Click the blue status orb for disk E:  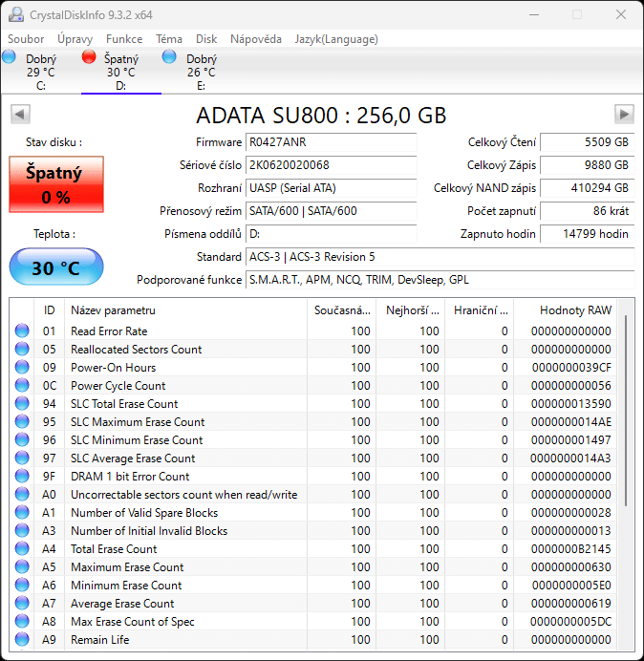pyautogui.click(x=169, y=57)
